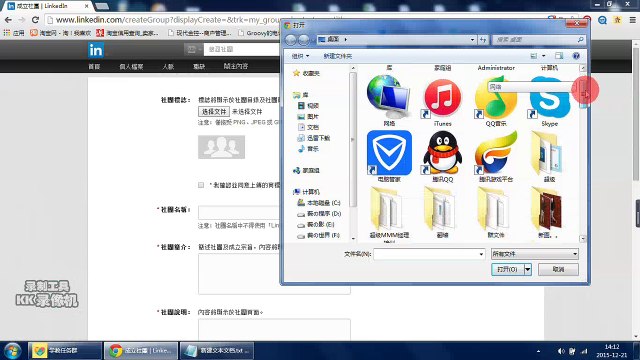Go back in the open-file dialog

coord(291,40)
